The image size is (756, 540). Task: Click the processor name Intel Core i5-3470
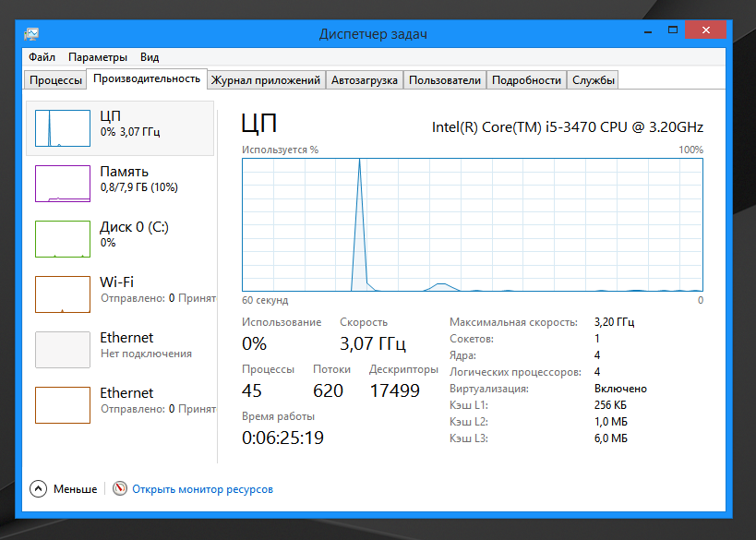[x=568, y=126]
